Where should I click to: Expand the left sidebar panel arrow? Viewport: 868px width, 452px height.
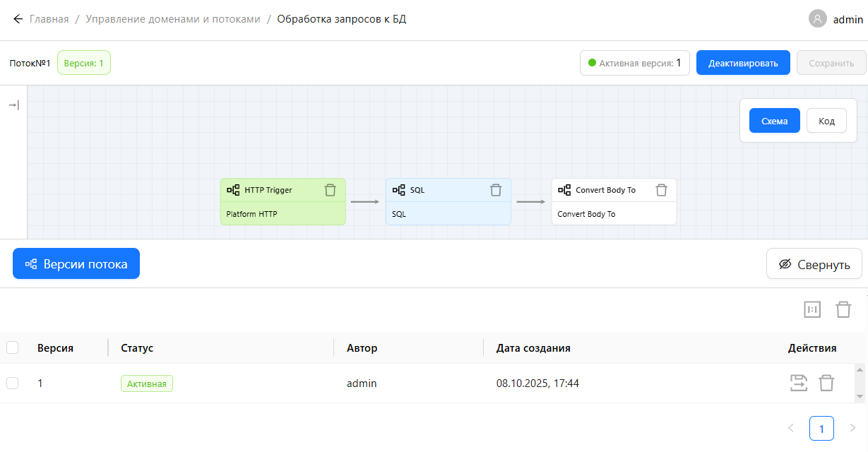coord(13,105)
